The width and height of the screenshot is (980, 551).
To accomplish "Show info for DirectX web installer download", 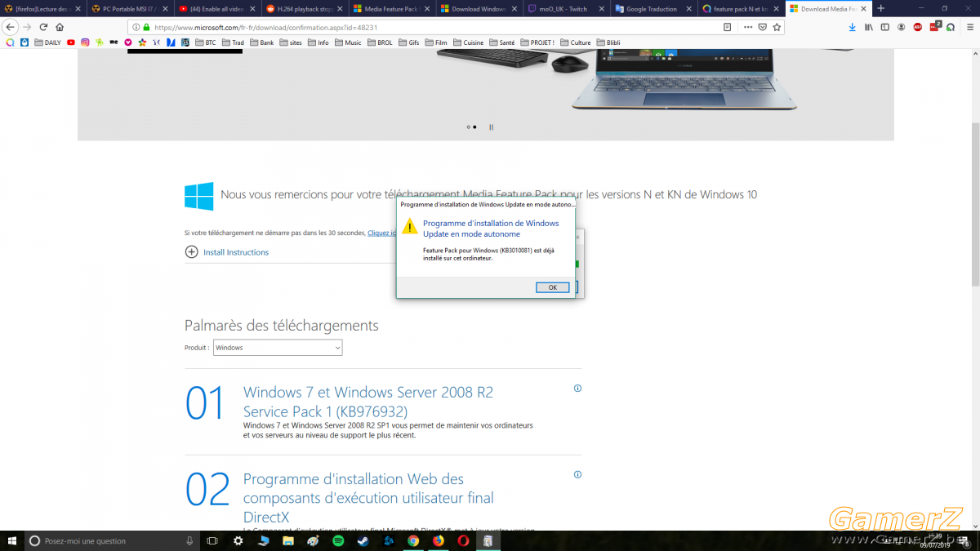I will 577,474.
